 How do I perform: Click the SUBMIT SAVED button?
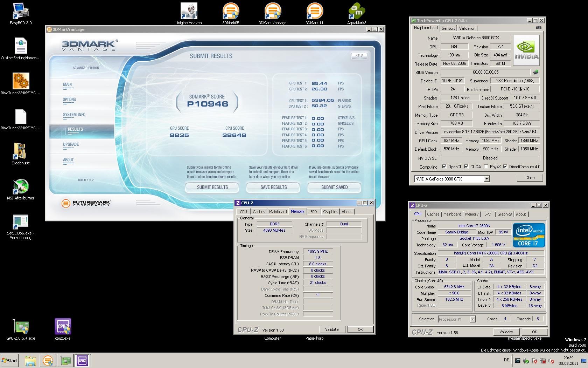tap(334, 188)
